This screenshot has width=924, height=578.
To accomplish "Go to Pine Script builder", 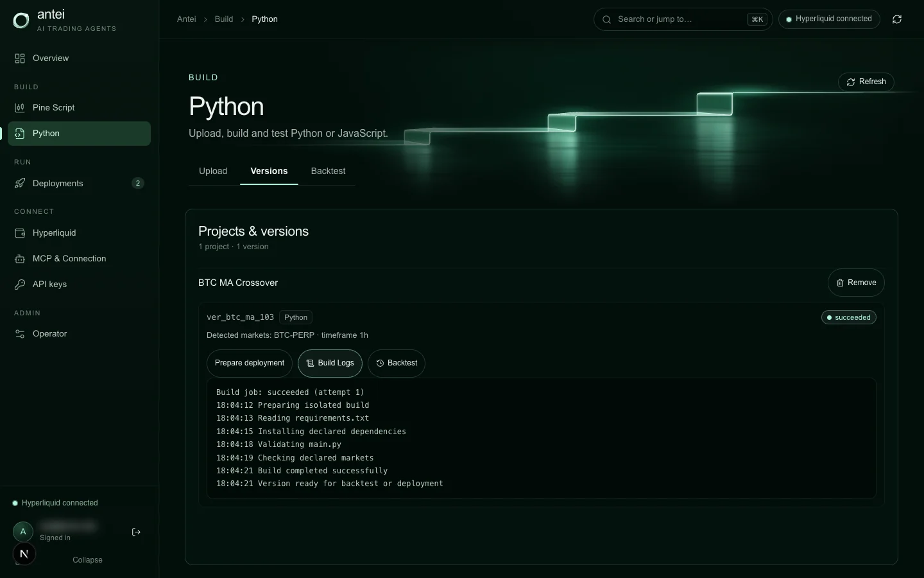I will click(x=79, y=108).
